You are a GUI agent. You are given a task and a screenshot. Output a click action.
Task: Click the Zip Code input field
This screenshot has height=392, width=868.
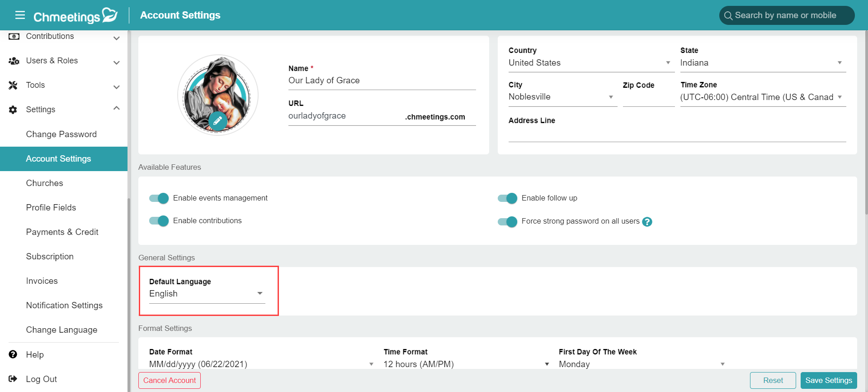pos(649,98)
